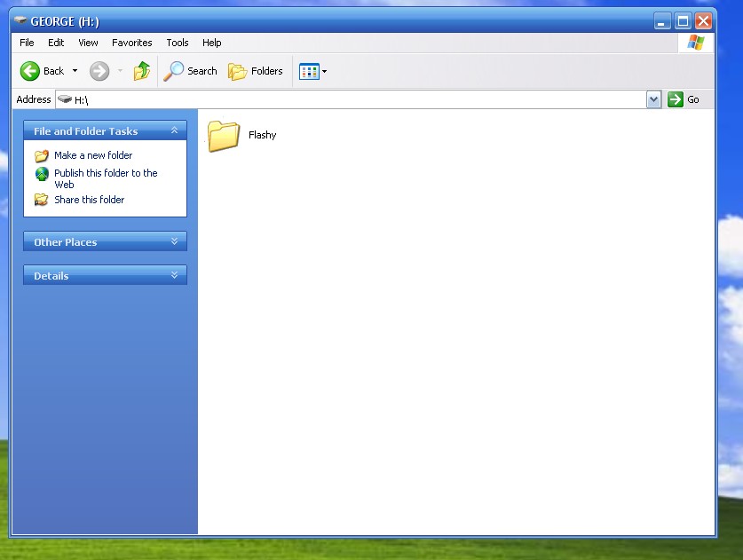Click Share this folder link

[89, 200]
